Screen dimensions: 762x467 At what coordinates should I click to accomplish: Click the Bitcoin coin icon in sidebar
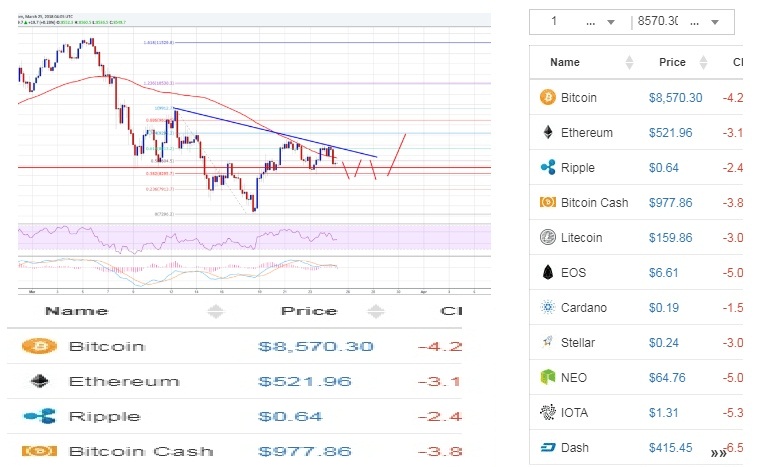[547, 98]
